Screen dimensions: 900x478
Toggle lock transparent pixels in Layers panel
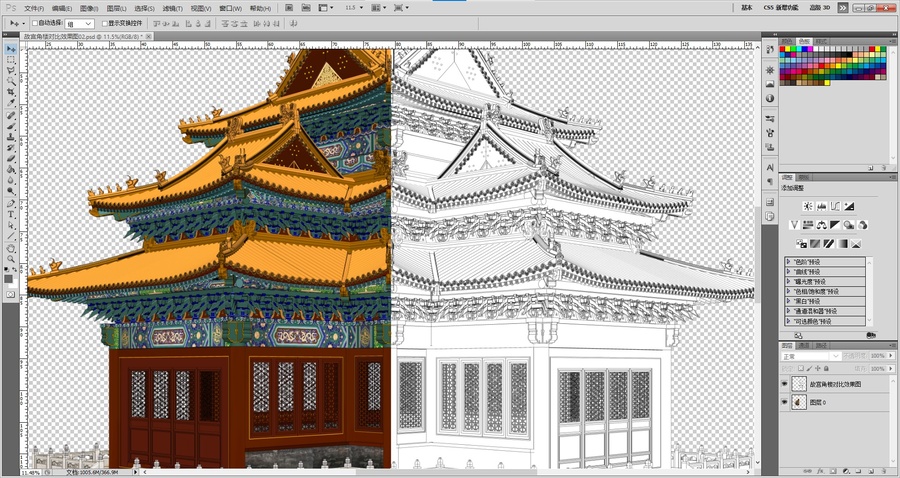pyautogui.click(x=801, y=368)
